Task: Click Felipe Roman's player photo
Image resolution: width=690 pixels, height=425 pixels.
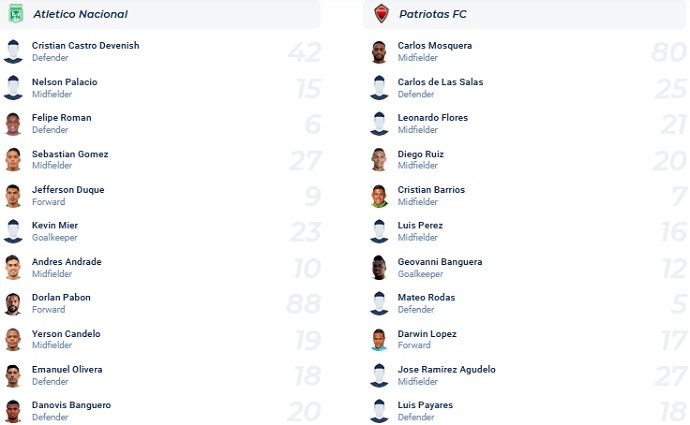Action: coord(13,124)
